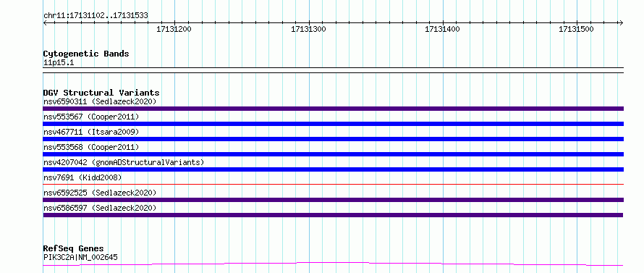This screenshot has width=644, height=273.
Task: Click ruler position 17131300
Action: (x=308, y=29)
